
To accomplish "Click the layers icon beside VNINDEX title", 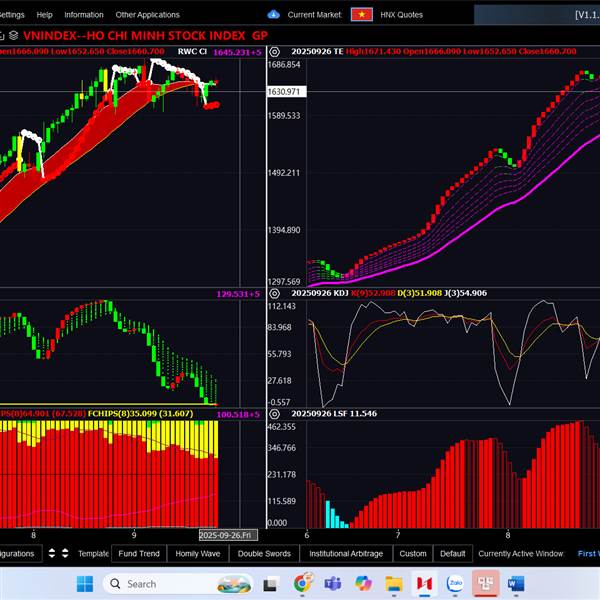I will [x=13, y=35].
